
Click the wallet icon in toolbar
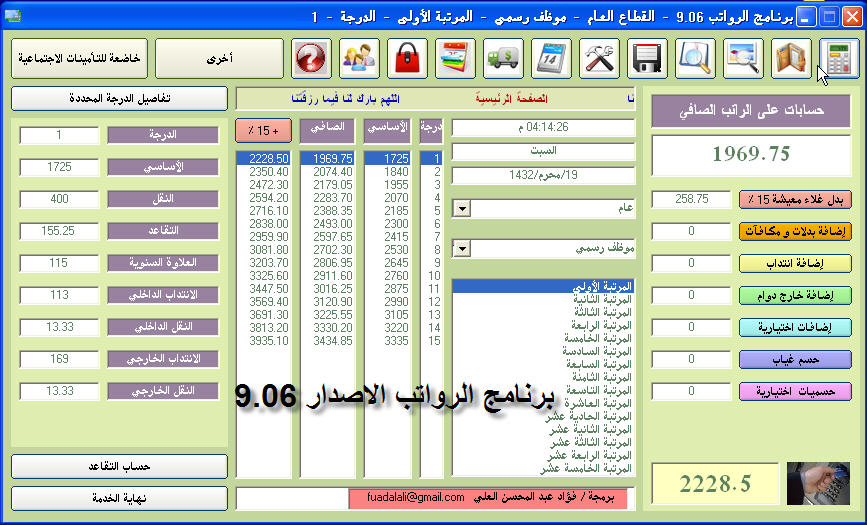pyautogui.click(x=791, y=58)
